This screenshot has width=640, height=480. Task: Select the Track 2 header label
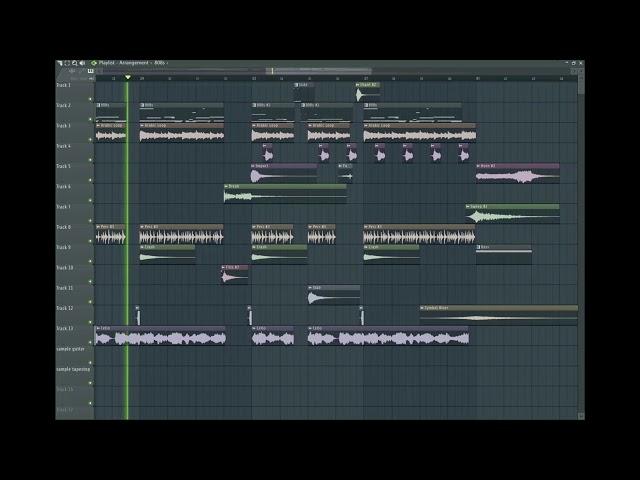(63, 105)
